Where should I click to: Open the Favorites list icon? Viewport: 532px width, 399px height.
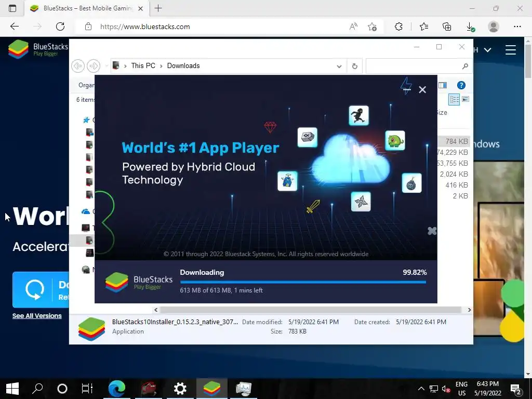(x=424, y=26)
